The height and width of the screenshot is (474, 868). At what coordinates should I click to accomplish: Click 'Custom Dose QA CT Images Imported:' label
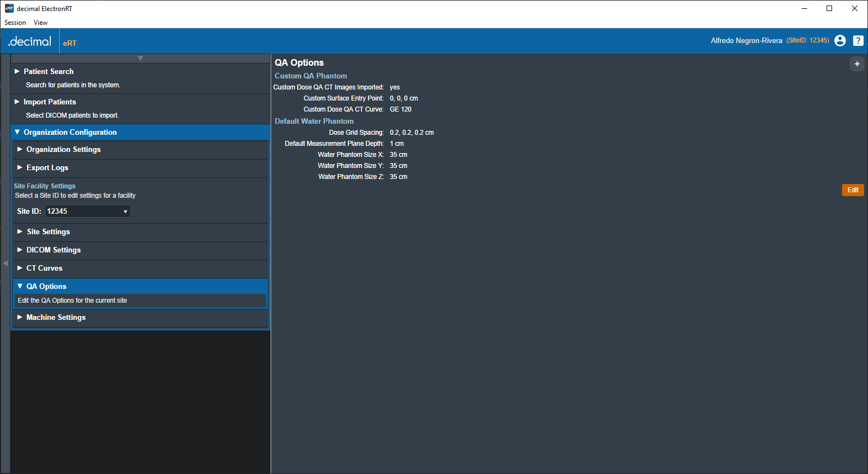tap(328, 87)
